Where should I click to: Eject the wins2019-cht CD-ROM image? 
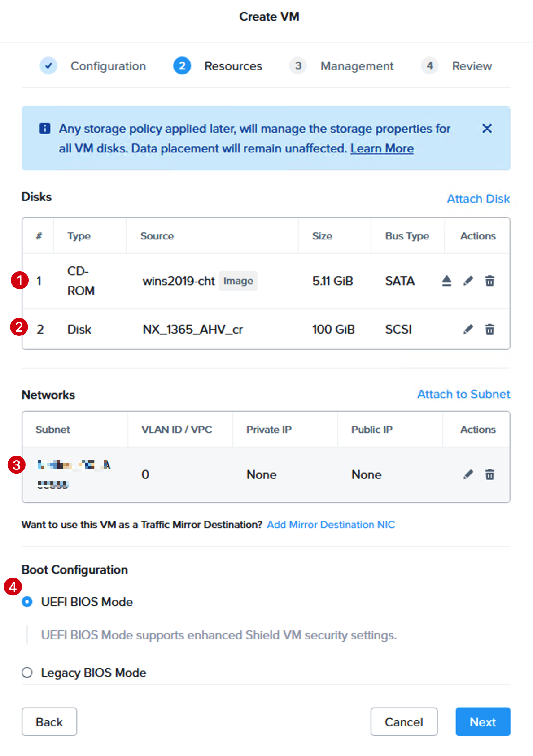click(x=446, y=281)
